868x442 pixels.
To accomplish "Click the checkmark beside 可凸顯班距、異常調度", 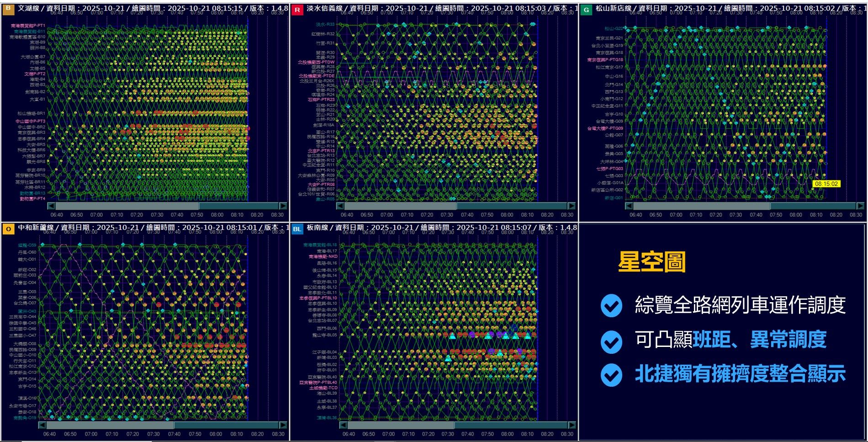I will 611,341.
